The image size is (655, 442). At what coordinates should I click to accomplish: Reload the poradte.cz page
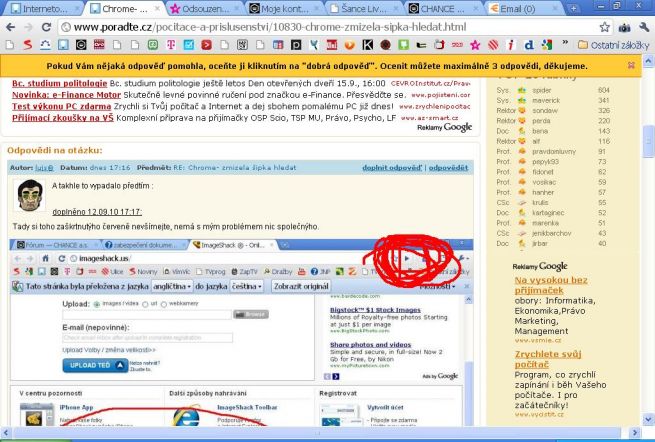click(x=46, y=28)
